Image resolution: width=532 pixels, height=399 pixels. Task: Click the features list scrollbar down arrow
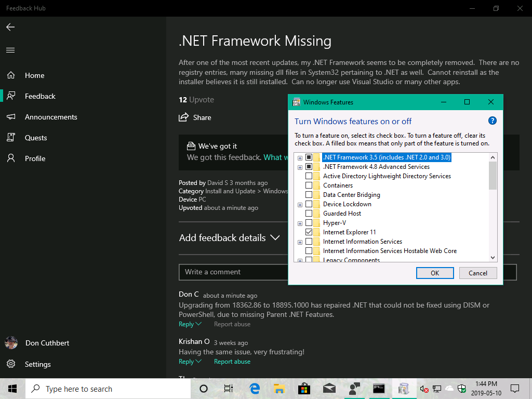tap(493, 258)
